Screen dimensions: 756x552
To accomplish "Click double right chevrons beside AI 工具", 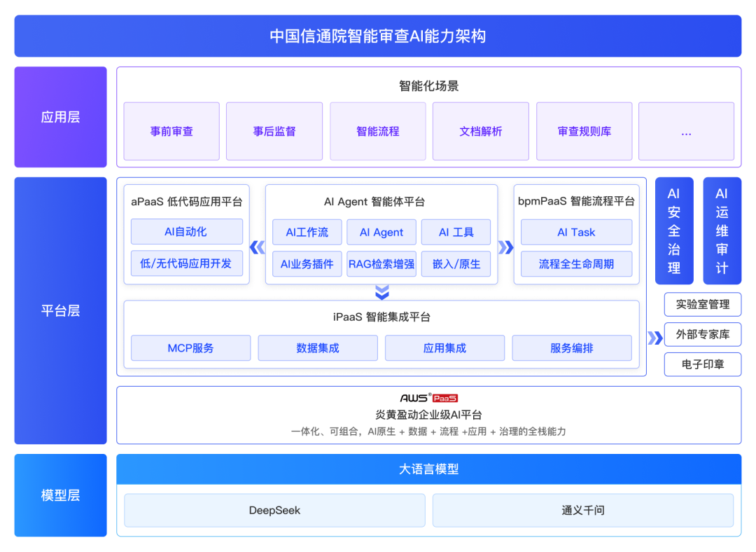I will point(505,247).
